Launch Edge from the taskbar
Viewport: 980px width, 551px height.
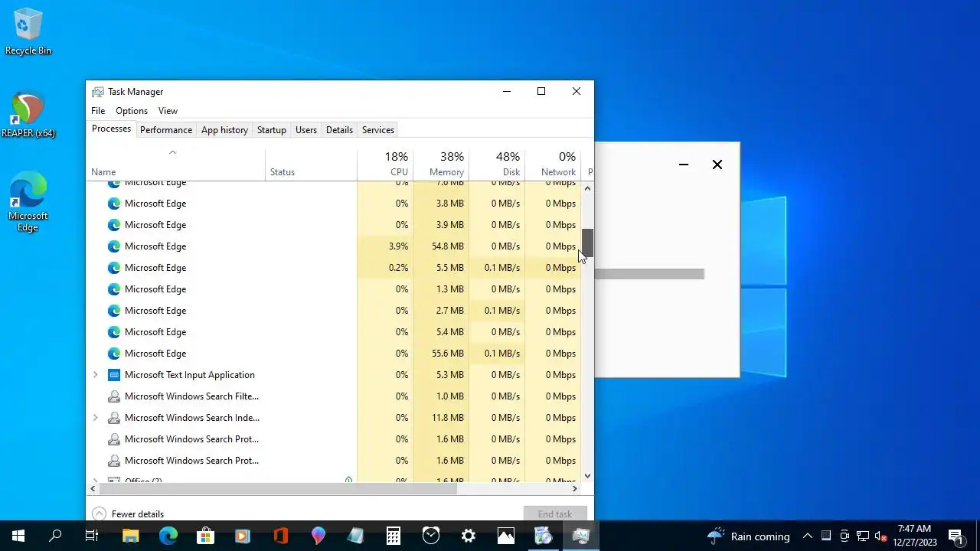coord(168,536)
